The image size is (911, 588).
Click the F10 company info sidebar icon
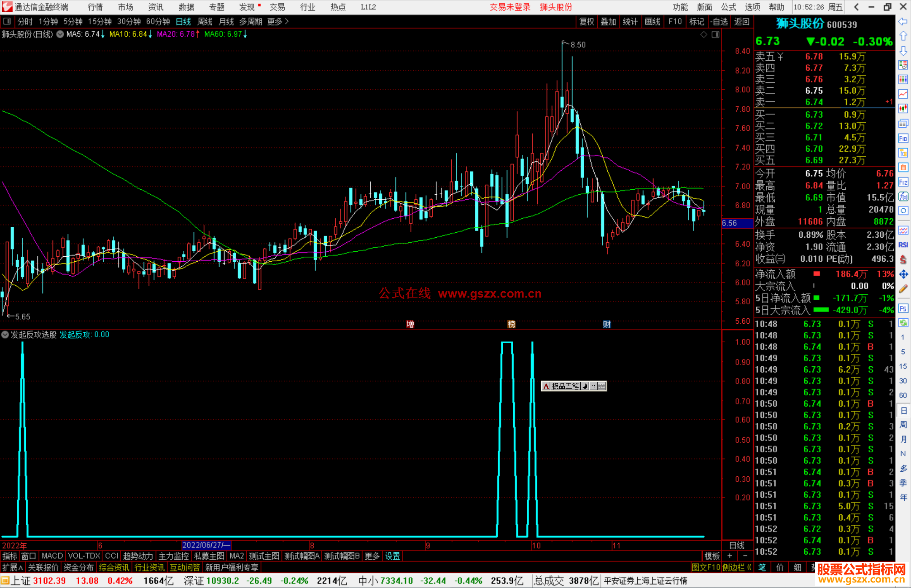pyautogui.click(x=903, y=138)
